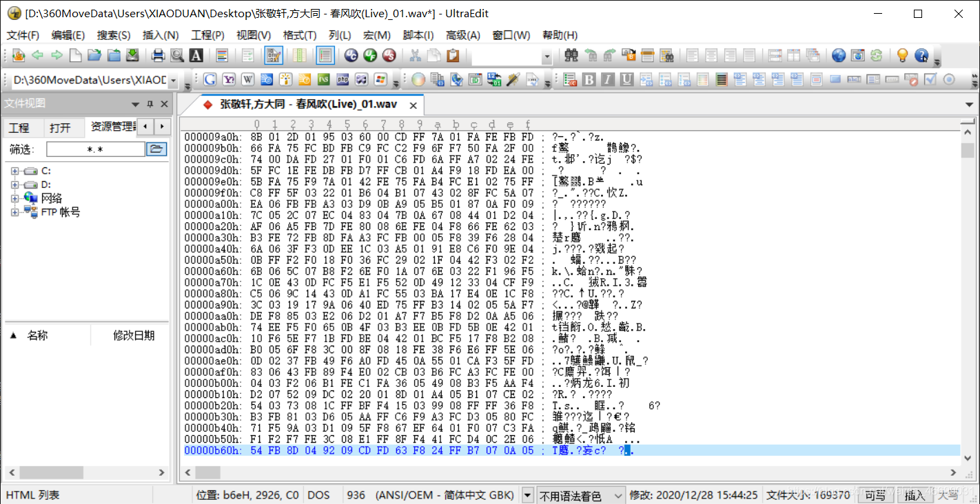Expand the FTP 帐号 tree node
The height and width of the screenshot is (504, 980).
[x=14, y=212]
